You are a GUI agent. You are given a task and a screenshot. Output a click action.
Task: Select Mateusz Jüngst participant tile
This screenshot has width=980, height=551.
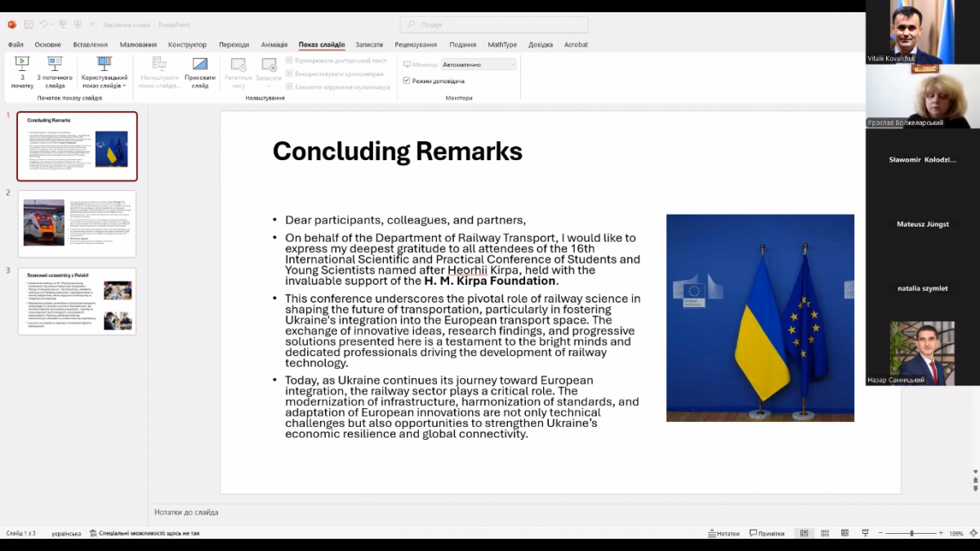923,224
